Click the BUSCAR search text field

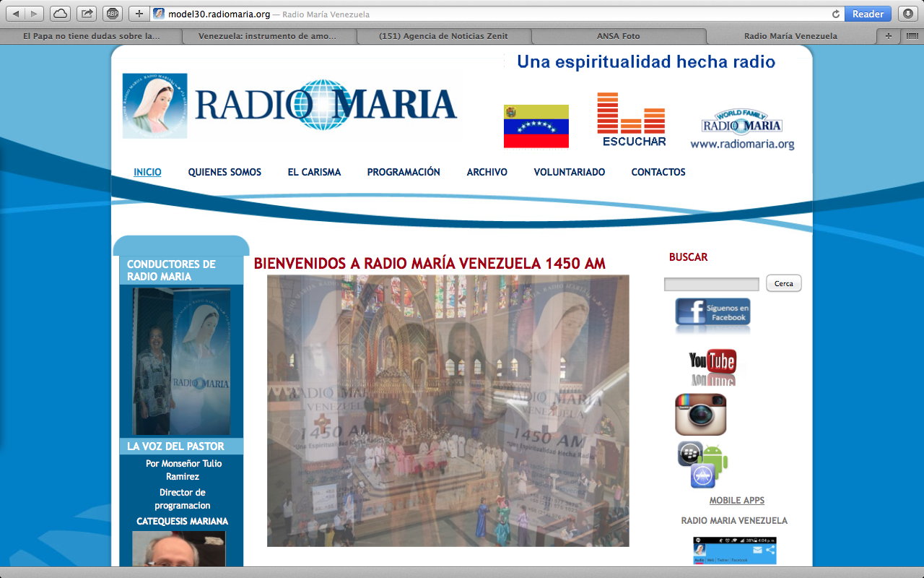coord(711,284)
